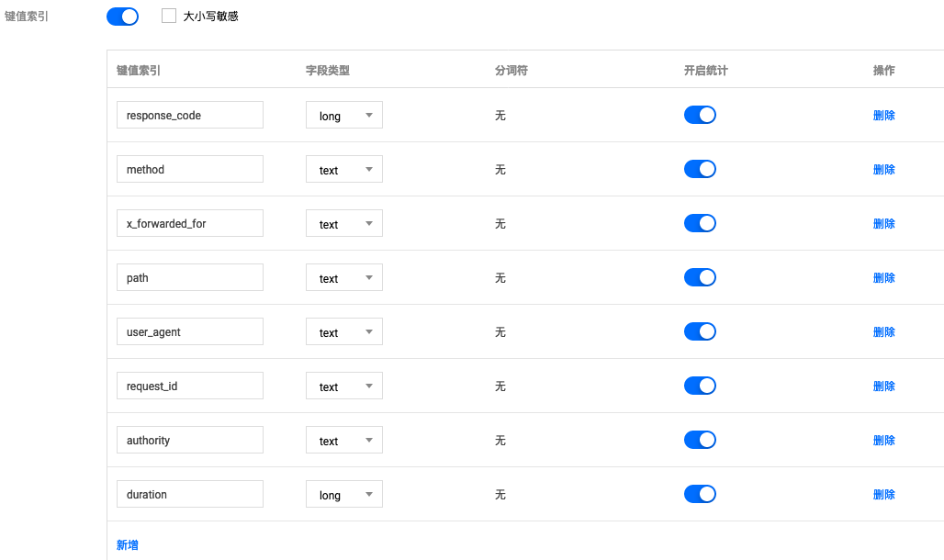944x560 pixels.
Task: Delete the user_agent index row
Action: 883,331
